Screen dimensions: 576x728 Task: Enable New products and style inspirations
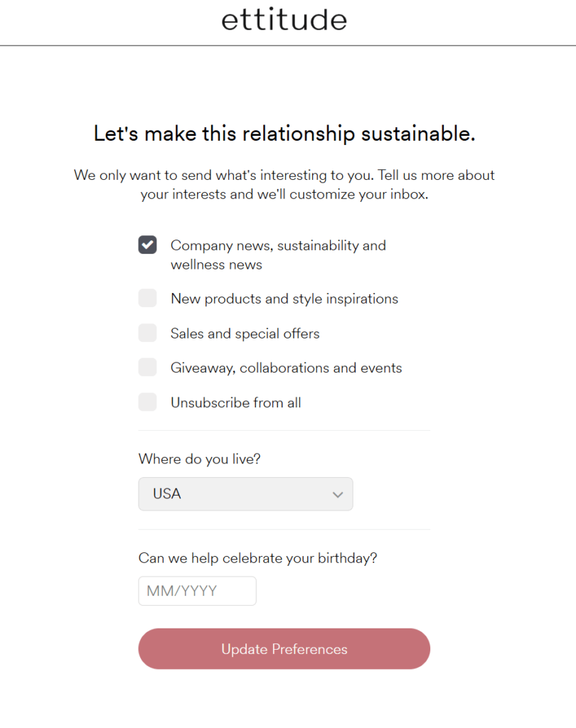point(147,298)
